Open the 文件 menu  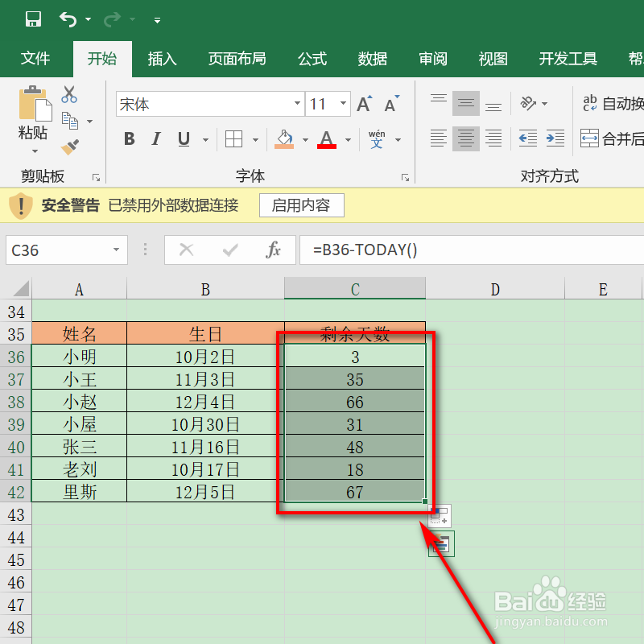coord(35,58)
